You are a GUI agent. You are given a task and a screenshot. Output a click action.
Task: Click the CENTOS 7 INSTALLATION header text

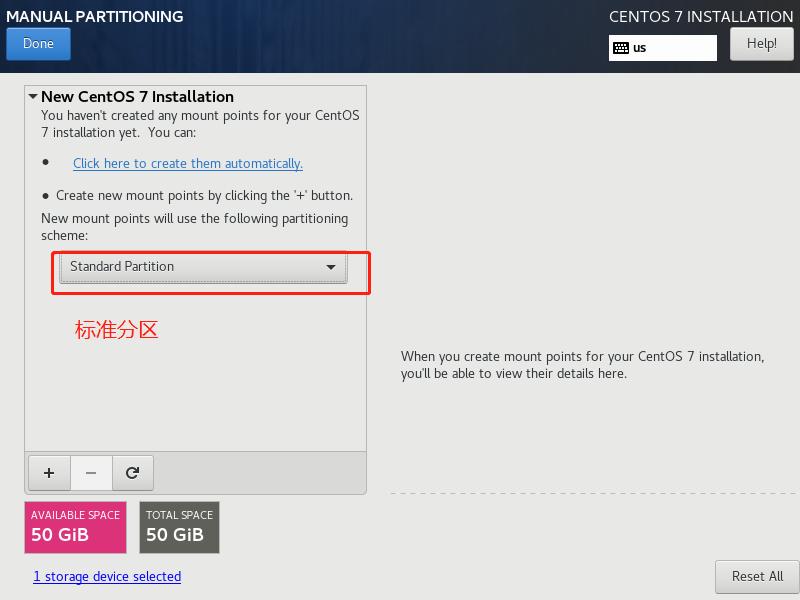[699, 16]
